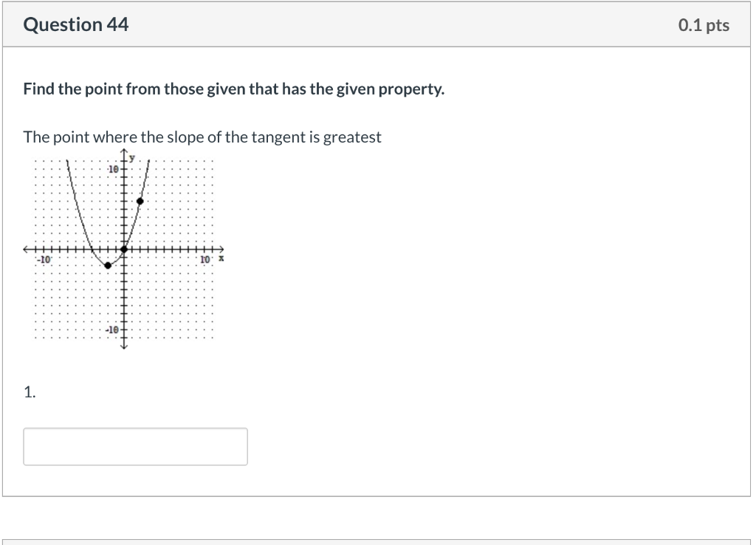
Task: Click the parabola graph image
Action: (124, 250)
